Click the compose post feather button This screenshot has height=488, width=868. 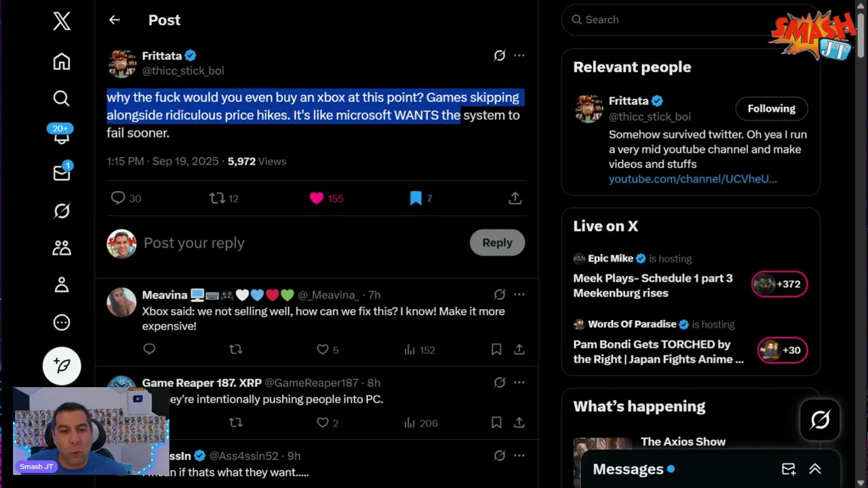click(62, 365)
